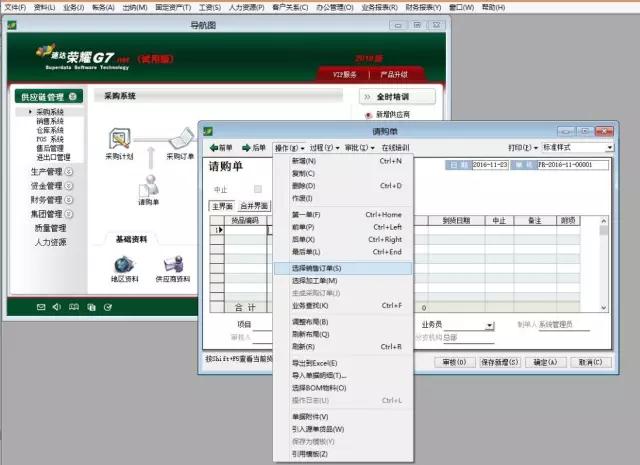Image resolution: width=640 pixels, height=465 pixels.
Task: Choose 刷新(R) menu entry
Action: (x=343, y=347)
